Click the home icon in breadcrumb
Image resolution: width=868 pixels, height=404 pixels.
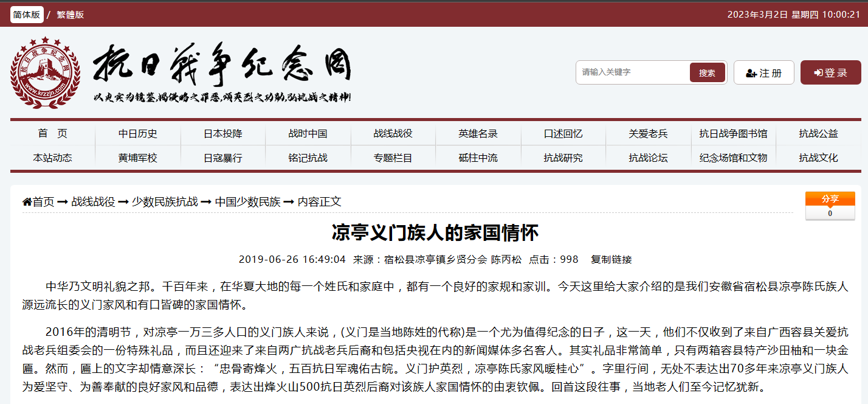tap(27, 202)
